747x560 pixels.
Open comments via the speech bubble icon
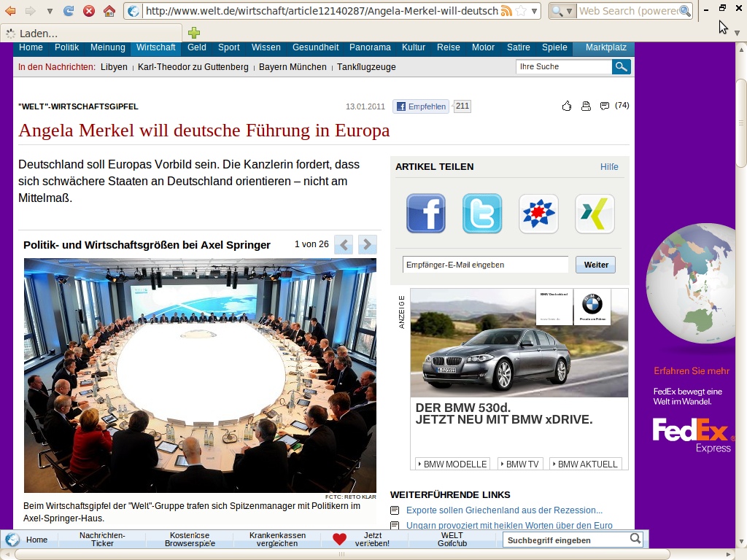tap(605, 106)
